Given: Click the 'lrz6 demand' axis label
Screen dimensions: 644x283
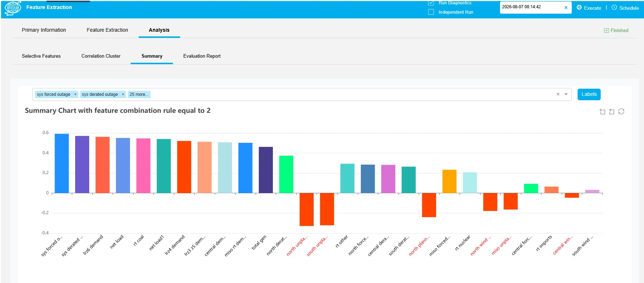Looking at the screenshot, I should click(93, 245).
